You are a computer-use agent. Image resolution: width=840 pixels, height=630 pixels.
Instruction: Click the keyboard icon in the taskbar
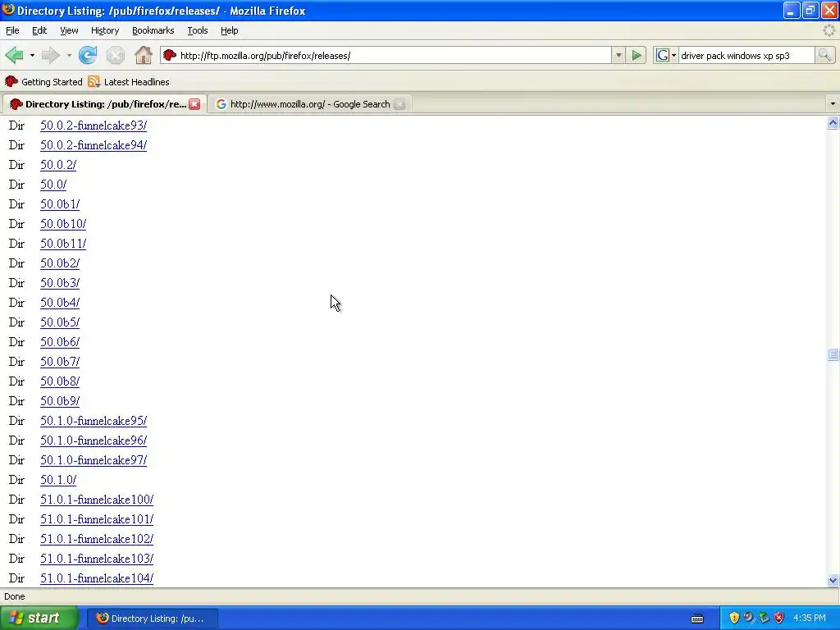coord(697,619)
